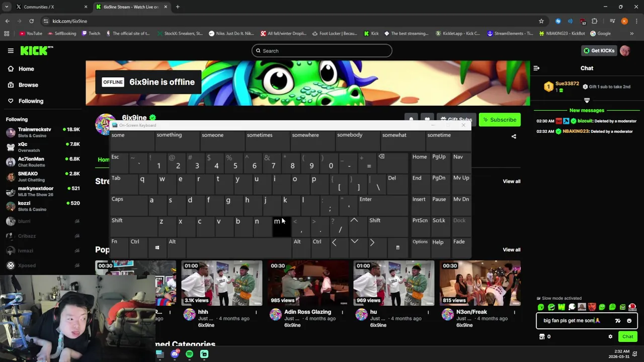Go back in browser history
Viewport: 644px width, 362px height.
click(x=7, y=21)
